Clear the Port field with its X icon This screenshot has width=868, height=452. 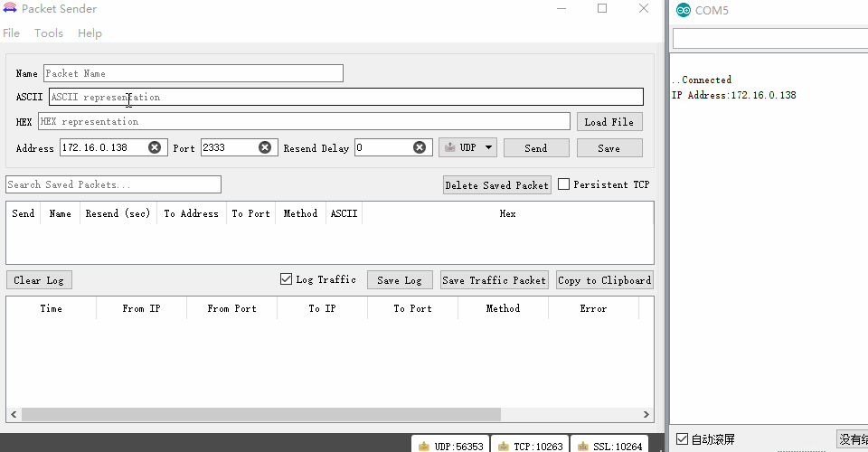(x=265, y=147)
